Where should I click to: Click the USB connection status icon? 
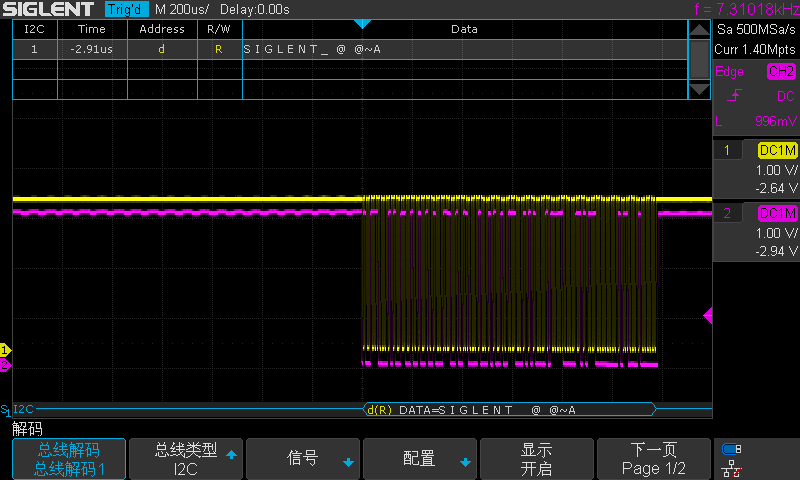[x=732, y=449]
